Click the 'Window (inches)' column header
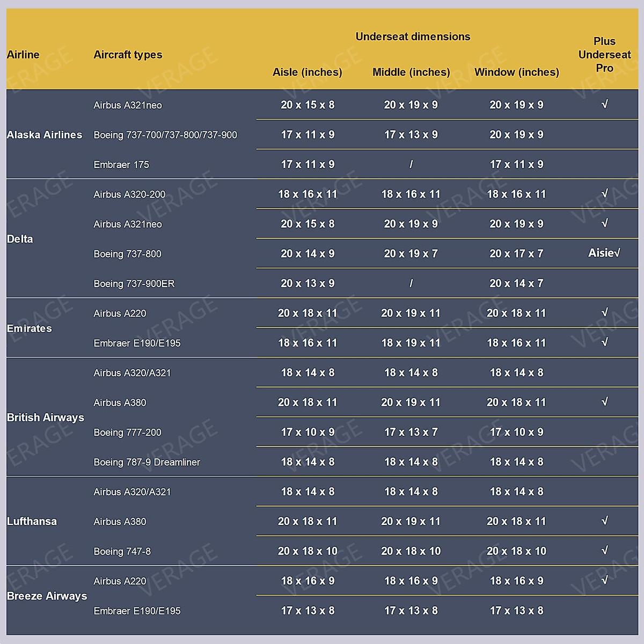This screenshot has width=644, height=644. (516, 72)
